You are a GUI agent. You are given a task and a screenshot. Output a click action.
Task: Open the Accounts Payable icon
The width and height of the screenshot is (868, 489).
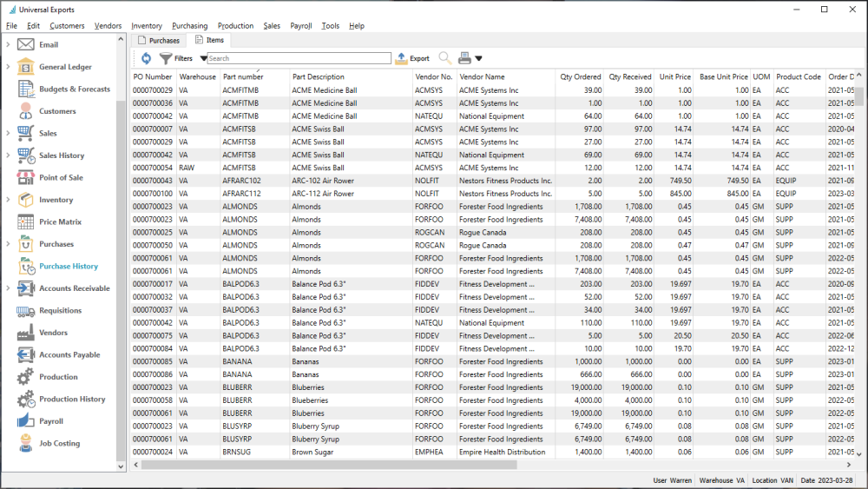point(25,354)
